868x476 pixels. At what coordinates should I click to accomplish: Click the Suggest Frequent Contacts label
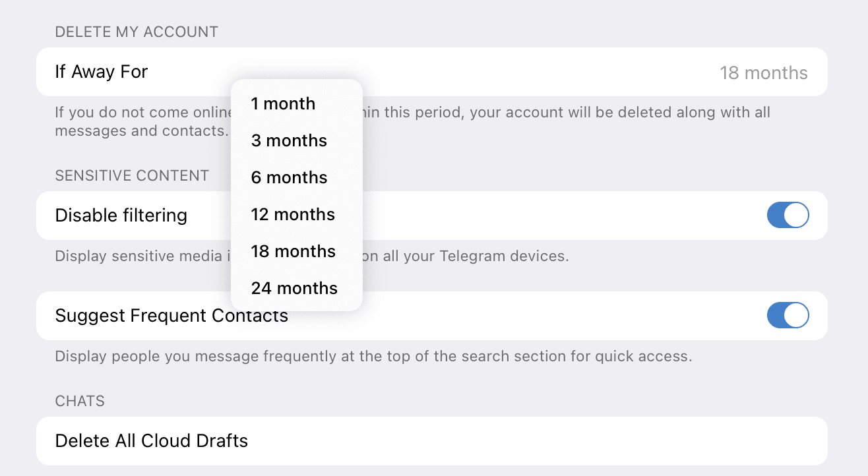coord(171,316)
